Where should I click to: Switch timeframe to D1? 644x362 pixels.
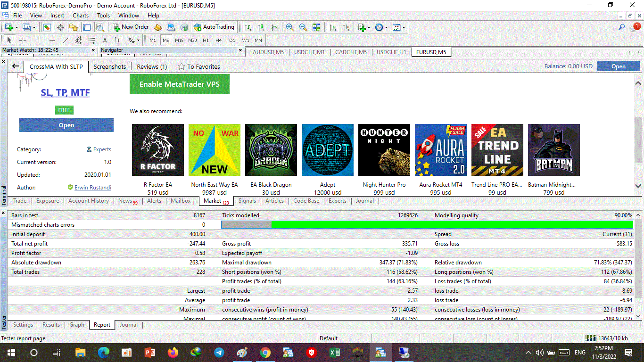[232, 40]
